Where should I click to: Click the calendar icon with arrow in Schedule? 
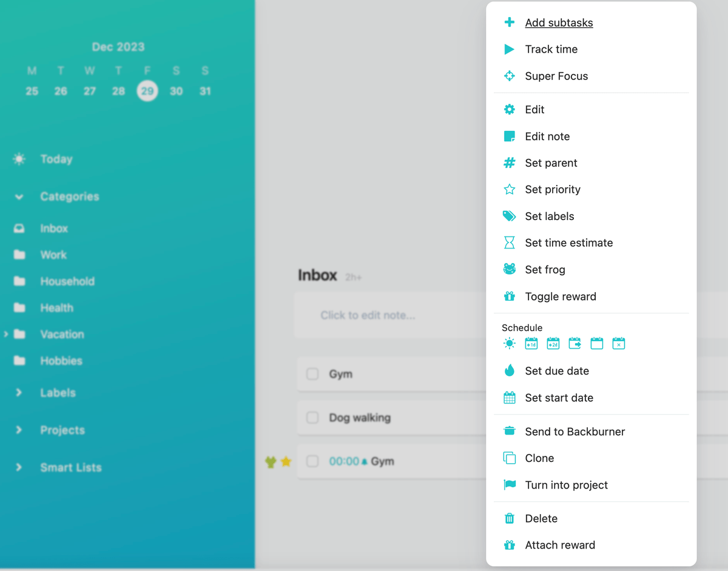coord(575,344)
